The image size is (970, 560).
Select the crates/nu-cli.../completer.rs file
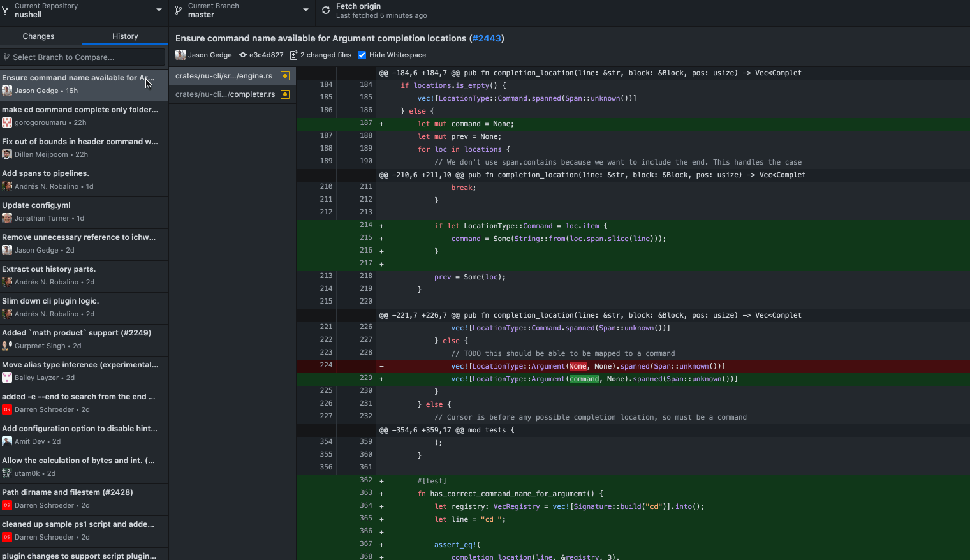[232, 94]
